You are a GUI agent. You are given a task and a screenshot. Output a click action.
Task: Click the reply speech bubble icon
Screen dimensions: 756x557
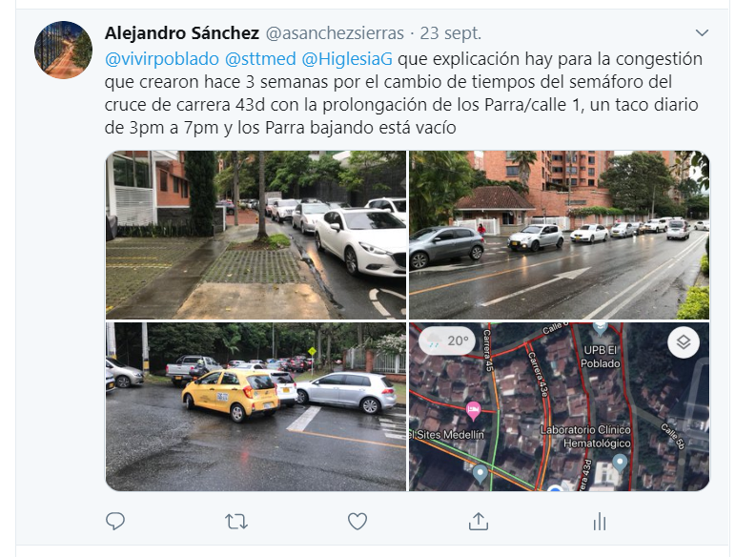coord(115,522)
